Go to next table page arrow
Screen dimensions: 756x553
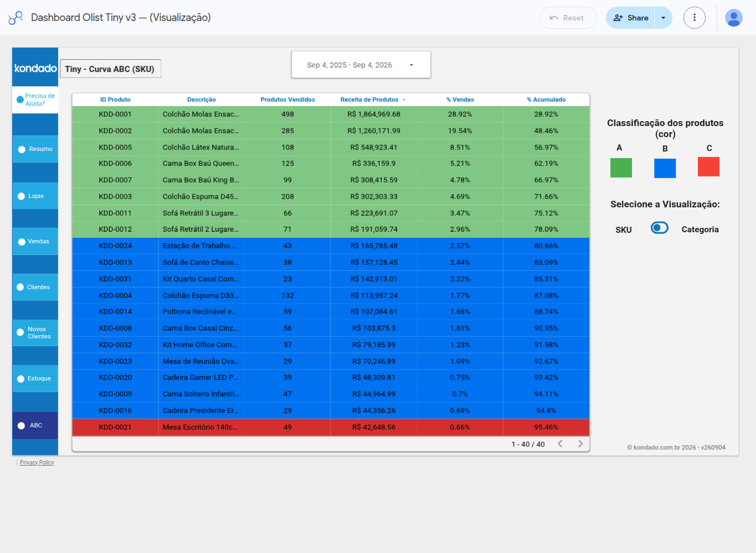pos(580,444)
